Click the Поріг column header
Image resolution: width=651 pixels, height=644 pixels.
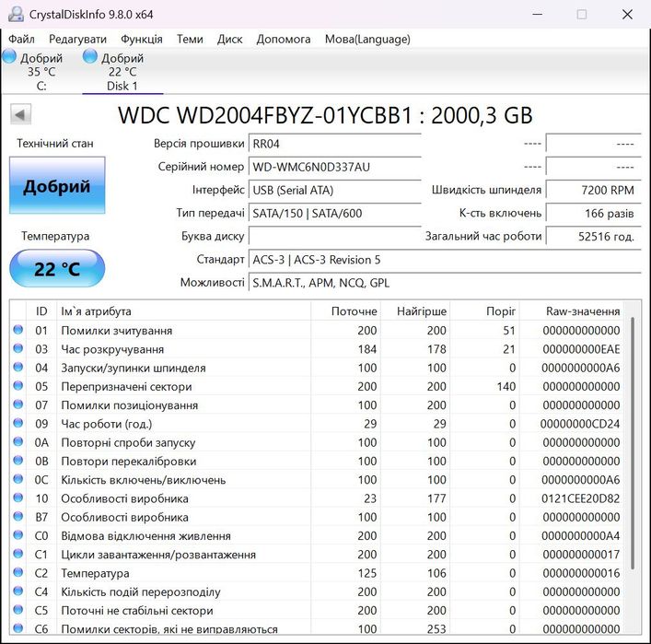click(484, 311)
